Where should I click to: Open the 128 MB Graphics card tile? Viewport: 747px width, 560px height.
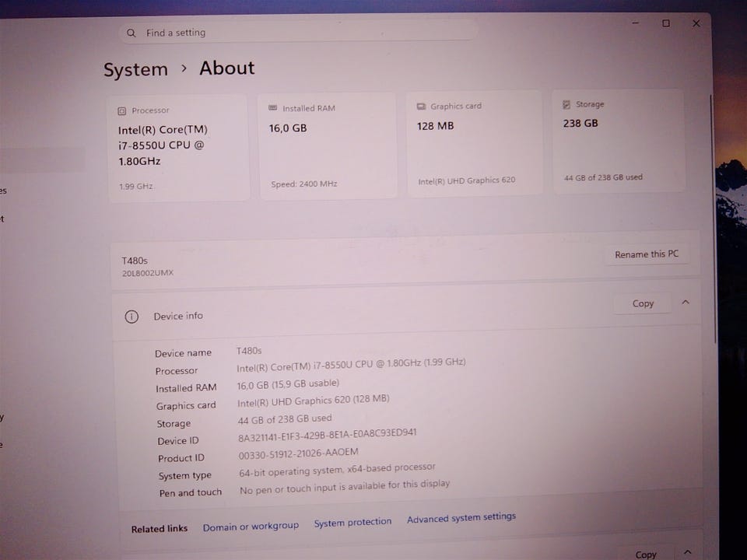coord(475,143)
